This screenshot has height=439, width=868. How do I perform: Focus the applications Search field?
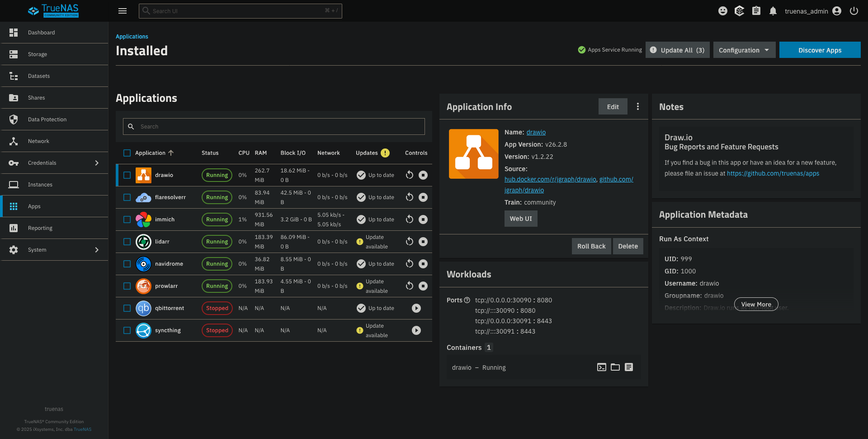point(274,127)
